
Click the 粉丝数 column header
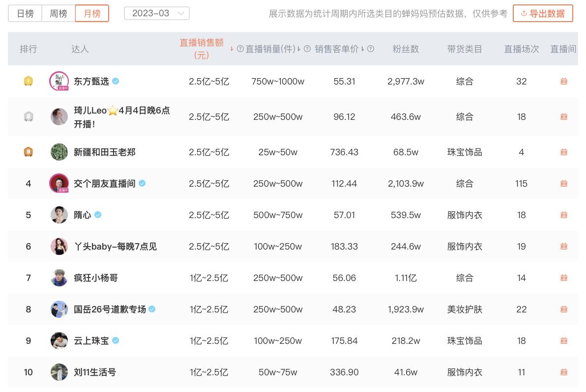[406, 49]
